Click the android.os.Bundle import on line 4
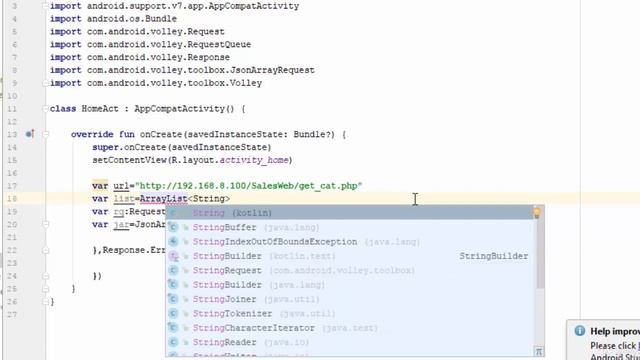The image size is (640, 360). pyautogui.click(x=113, y=19)
